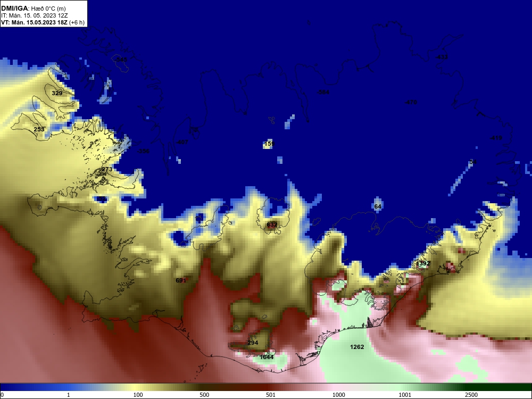
Task: Click the colorbar label 1001
Action: 405,395
